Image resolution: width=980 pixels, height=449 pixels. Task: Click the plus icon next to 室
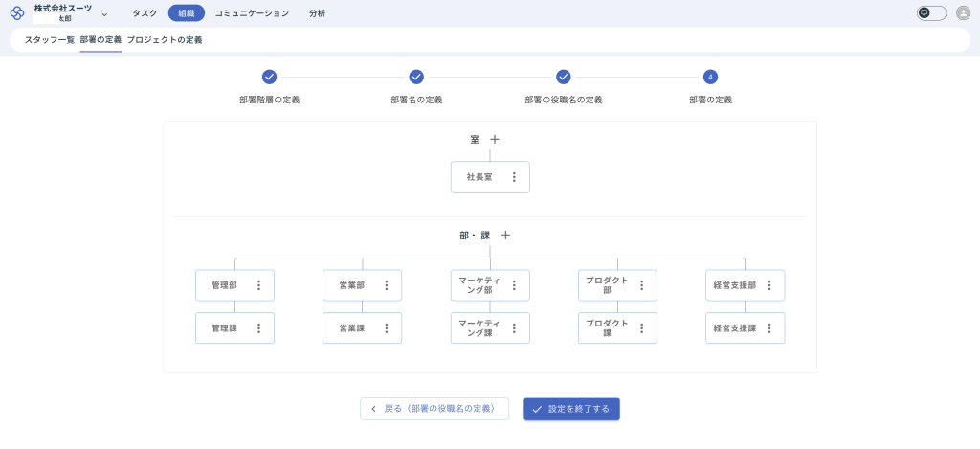point(495,140)
